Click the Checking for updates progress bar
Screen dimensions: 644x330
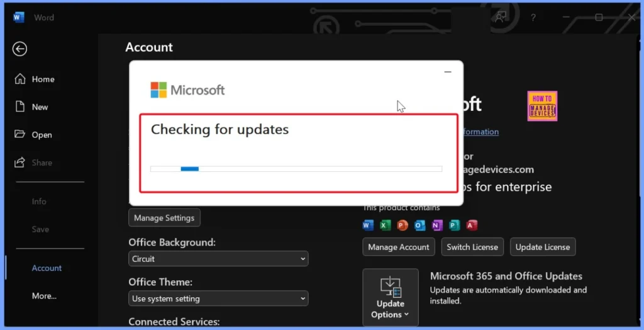296,169
